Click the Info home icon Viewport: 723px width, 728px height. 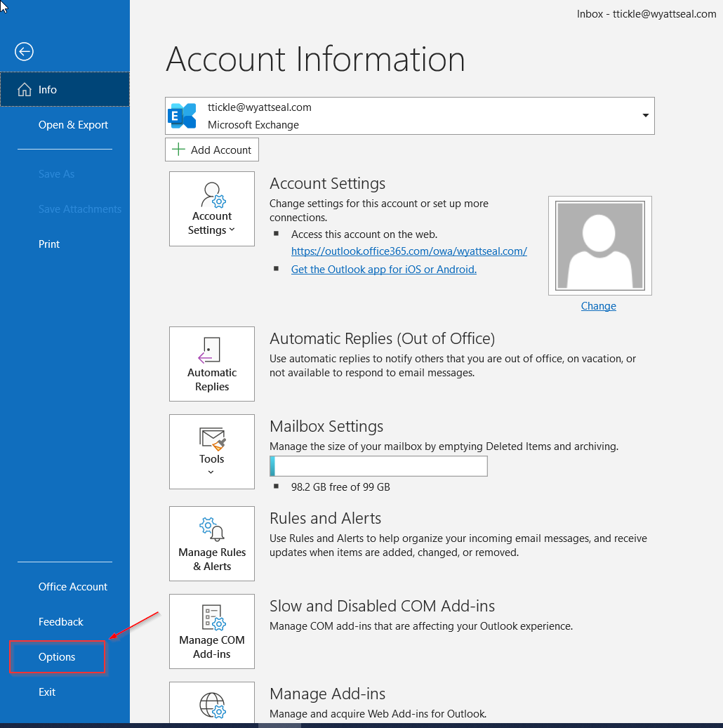tap(25, 90)
